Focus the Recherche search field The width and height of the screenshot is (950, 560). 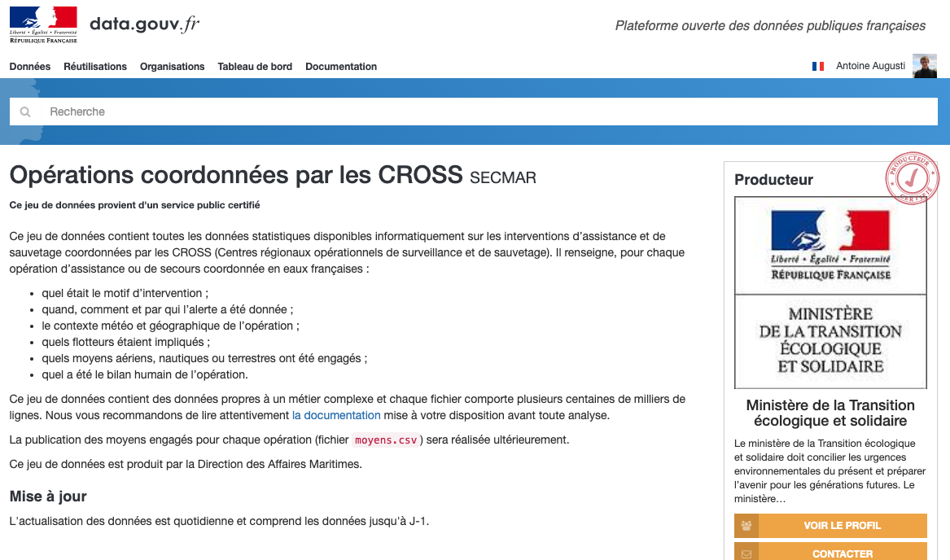point(474,112)
